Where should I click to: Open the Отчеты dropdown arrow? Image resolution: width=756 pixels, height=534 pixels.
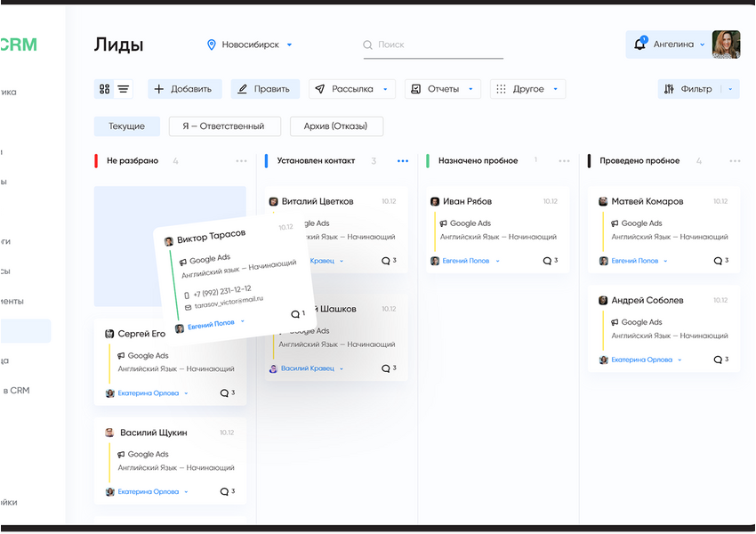pos(470,88)
